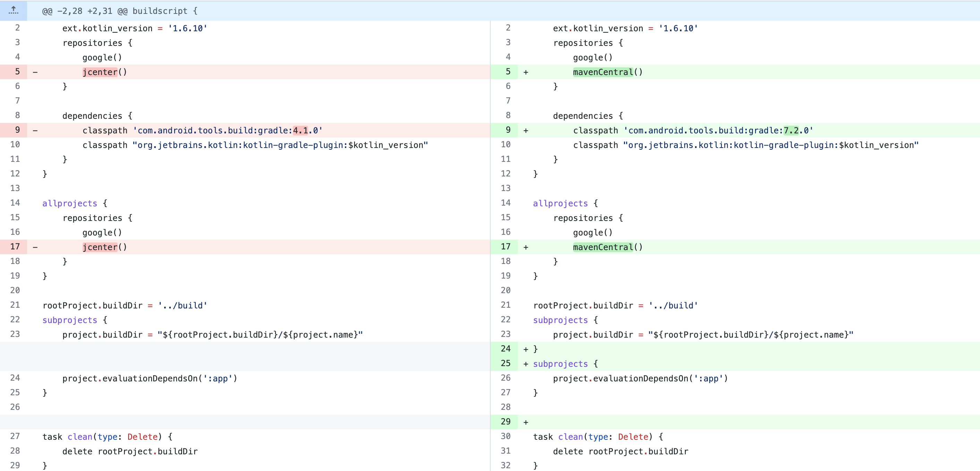The image size is (980, 471).
Task: Select new line number 5 with mavenCentral addition
Action: 506,72
